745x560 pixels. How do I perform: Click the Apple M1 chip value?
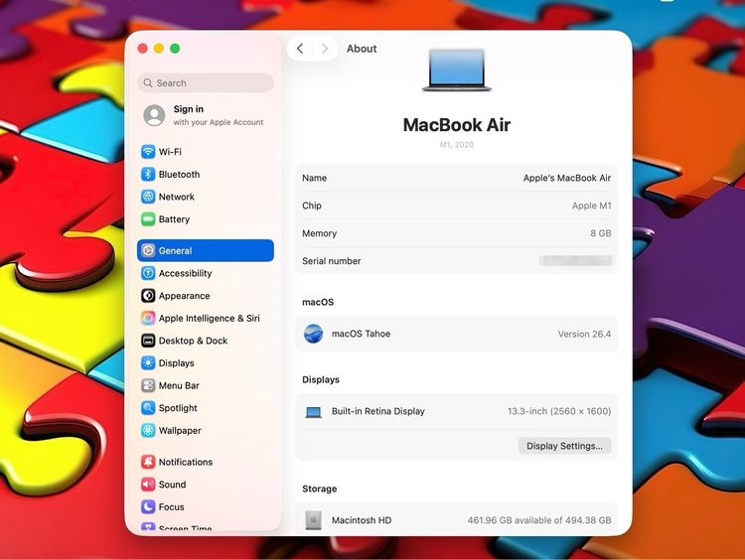click(592, 206)
